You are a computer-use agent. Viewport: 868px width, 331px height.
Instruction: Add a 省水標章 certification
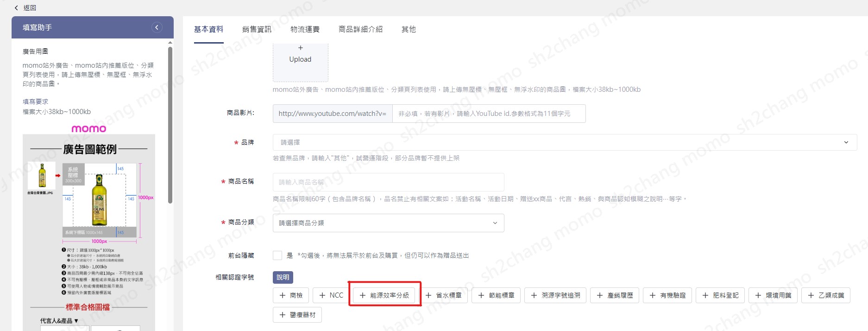click(443, 295)
